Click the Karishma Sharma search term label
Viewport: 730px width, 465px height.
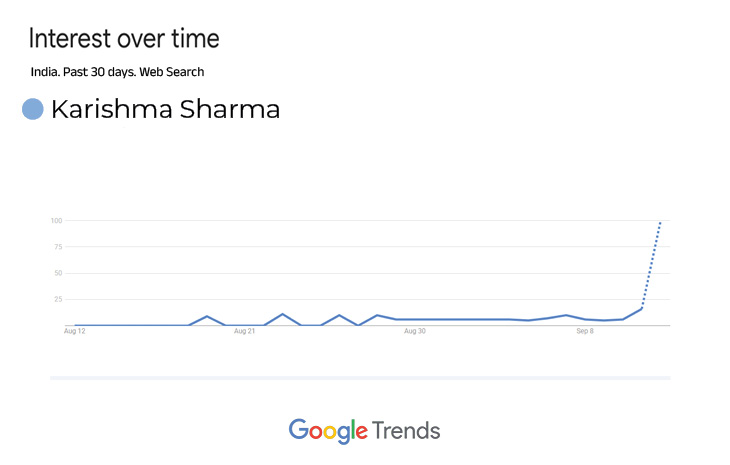coord(165,109)
